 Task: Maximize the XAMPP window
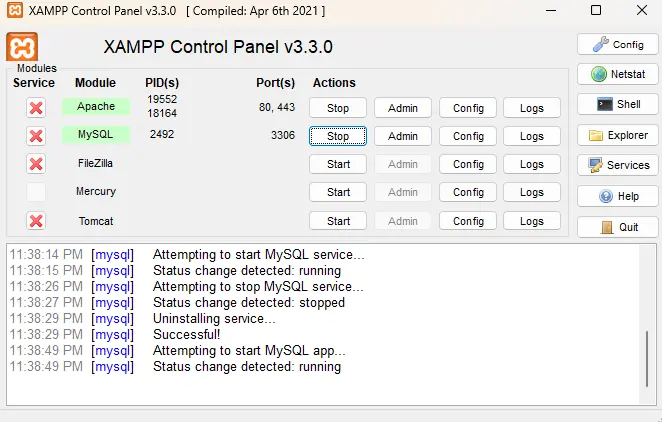point(596,10)
